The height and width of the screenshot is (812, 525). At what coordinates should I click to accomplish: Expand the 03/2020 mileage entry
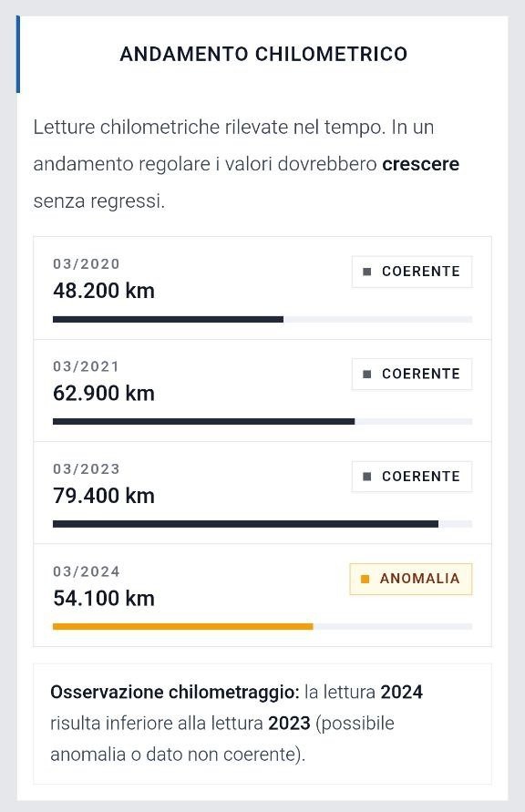(262, 285)
